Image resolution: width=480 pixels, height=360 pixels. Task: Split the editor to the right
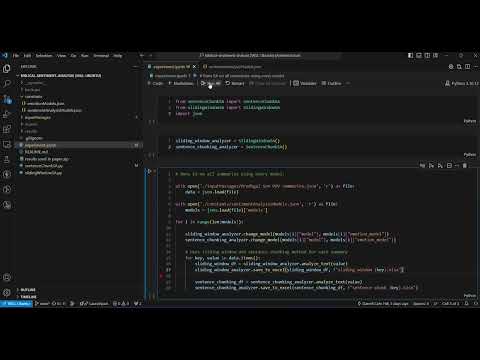pyautogui.click(x=468, y=67)
